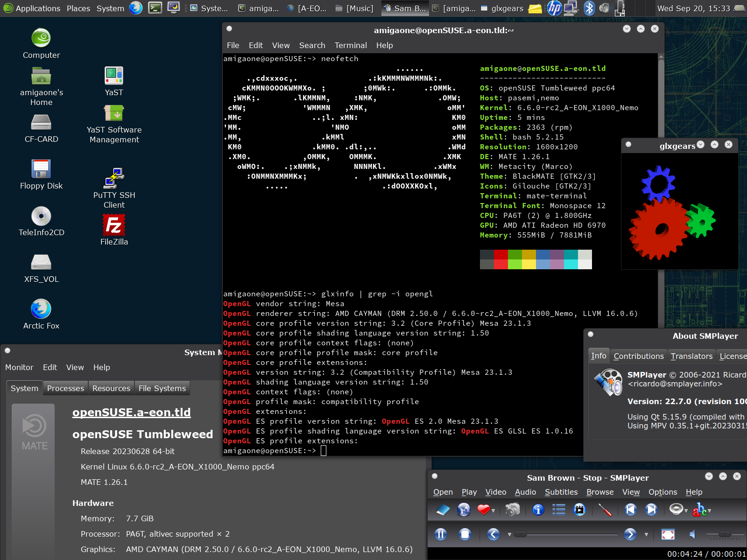Viewport: 747px width, 560px height.
Task: Open SMPlayer preferences via screwdriver icon
Action: 605,510
